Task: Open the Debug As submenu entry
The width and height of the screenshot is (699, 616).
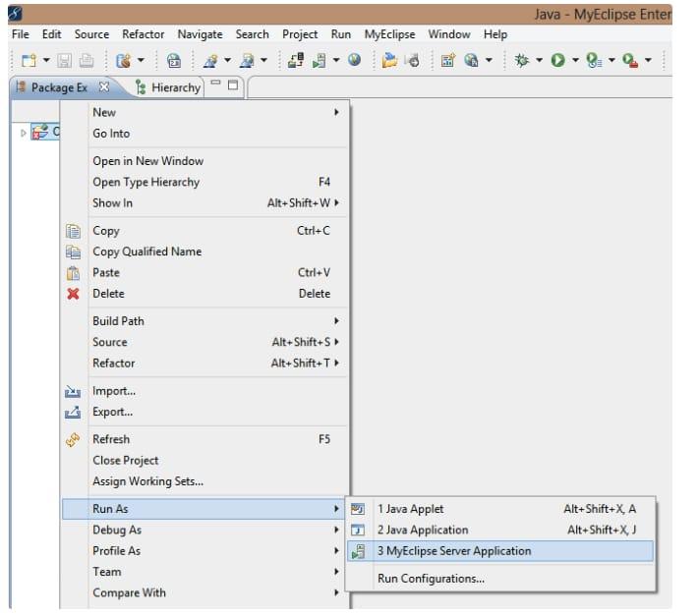Action: tap(117, 531)
